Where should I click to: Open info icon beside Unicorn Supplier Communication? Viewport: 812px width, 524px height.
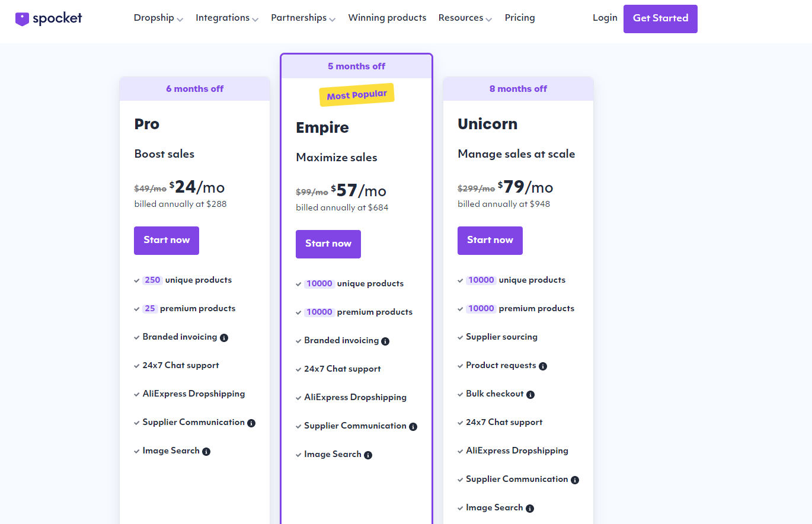pos(575,480)
